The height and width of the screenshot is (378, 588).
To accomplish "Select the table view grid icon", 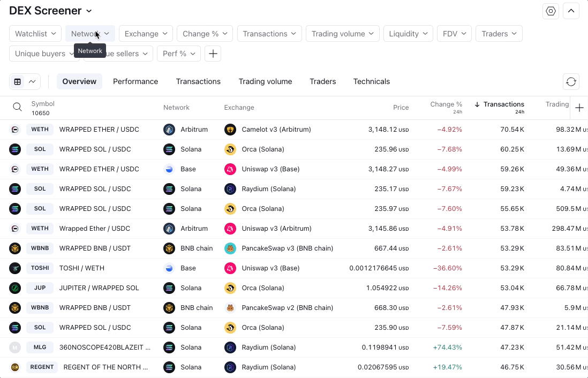I will 17,81.
